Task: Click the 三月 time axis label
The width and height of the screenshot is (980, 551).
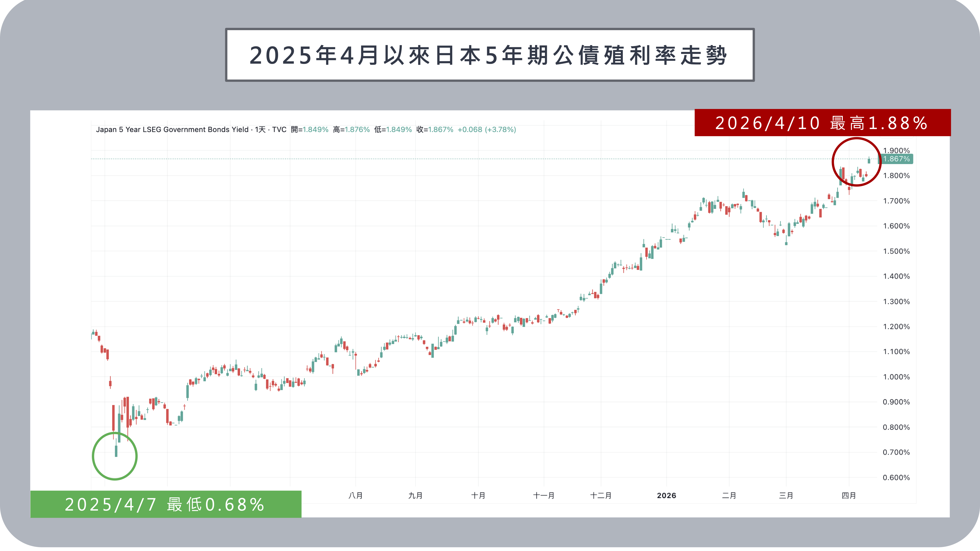Action: coord(786,495)
